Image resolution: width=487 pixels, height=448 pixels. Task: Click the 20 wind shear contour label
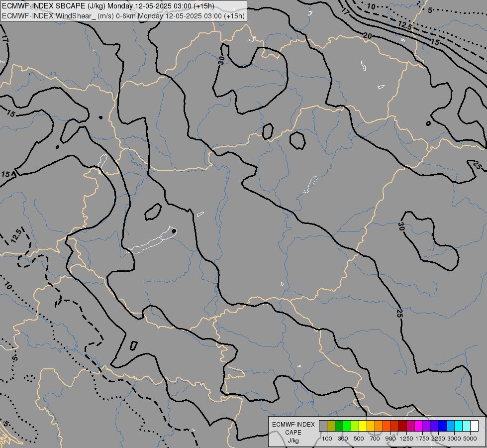368,36
